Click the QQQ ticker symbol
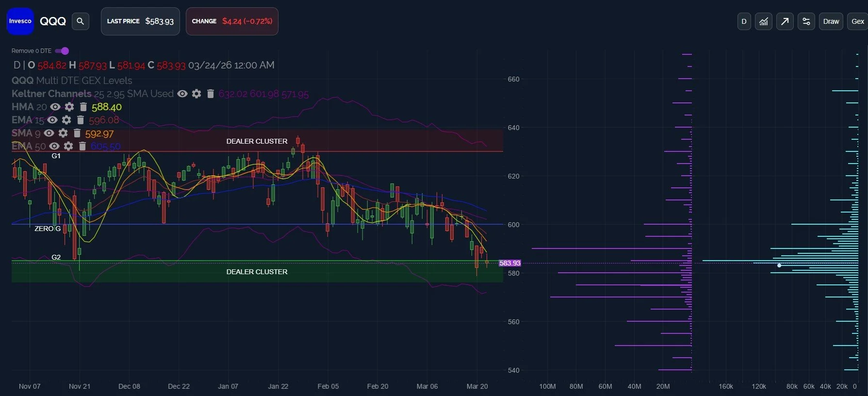Viewport: 868px width, 396px height. tap(53, 21)
